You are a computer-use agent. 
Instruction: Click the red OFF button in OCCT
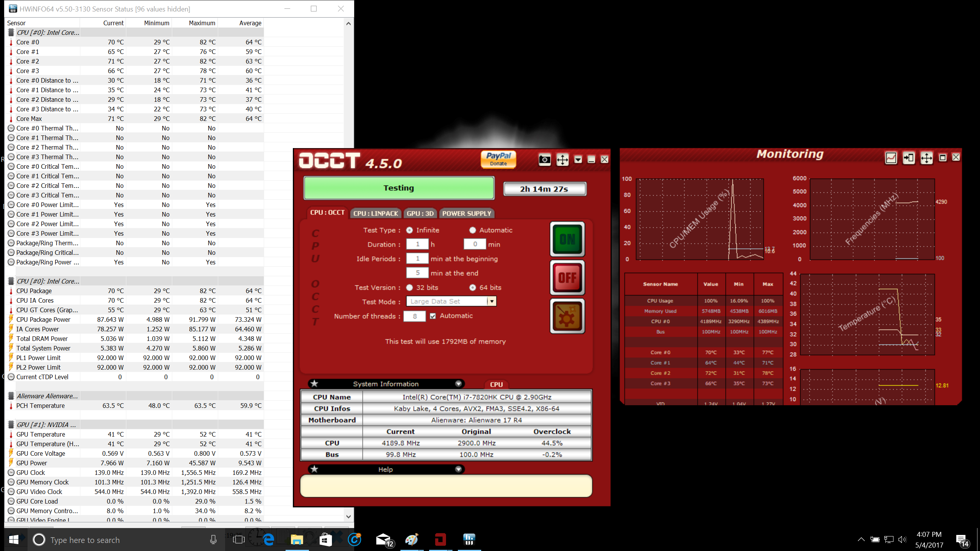pyautogui.click(x=567, y=277)
